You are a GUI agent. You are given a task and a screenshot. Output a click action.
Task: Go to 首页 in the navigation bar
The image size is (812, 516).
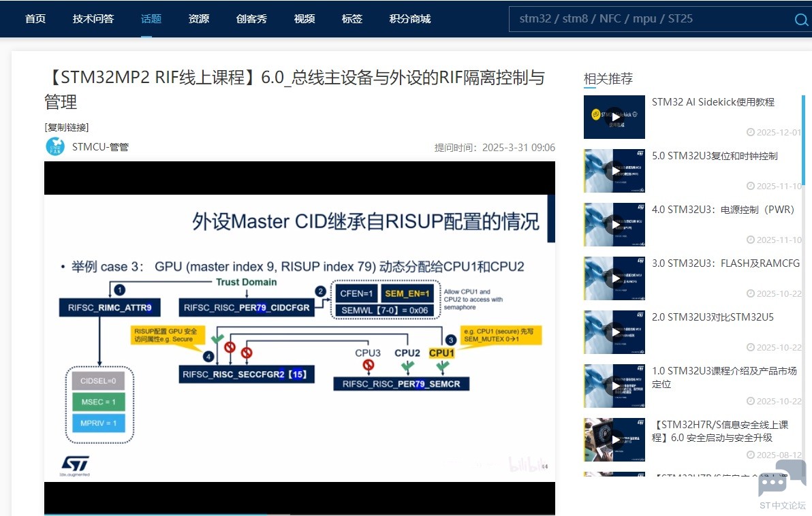click(35, 19)
